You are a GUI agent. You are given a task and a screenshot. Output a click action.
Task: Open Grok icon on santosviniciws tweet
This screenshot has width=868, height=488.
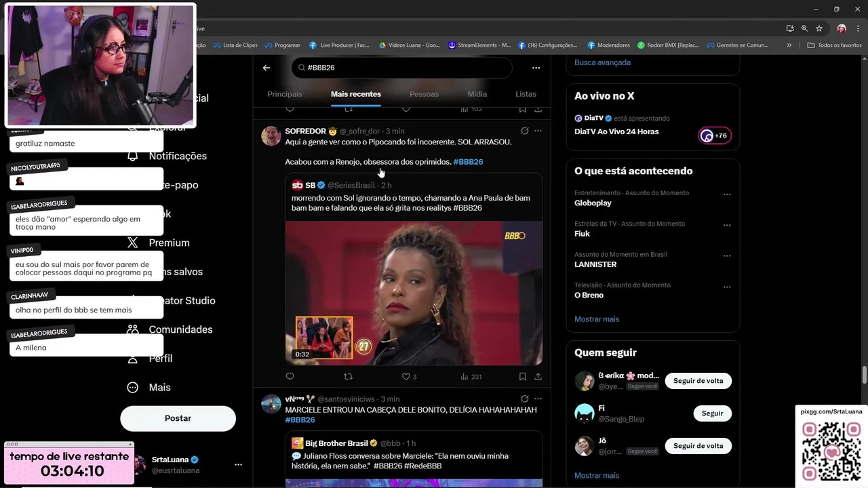524,399
